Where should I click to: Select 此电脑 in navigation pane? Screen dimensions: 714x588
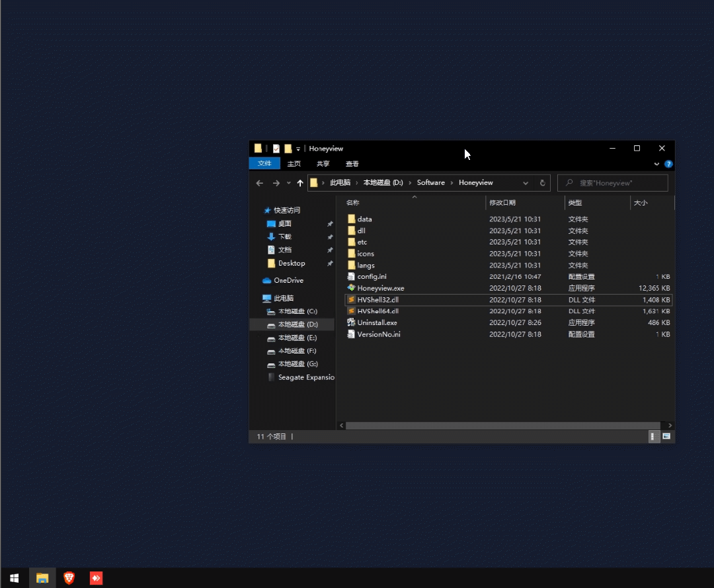click(284, 298)
